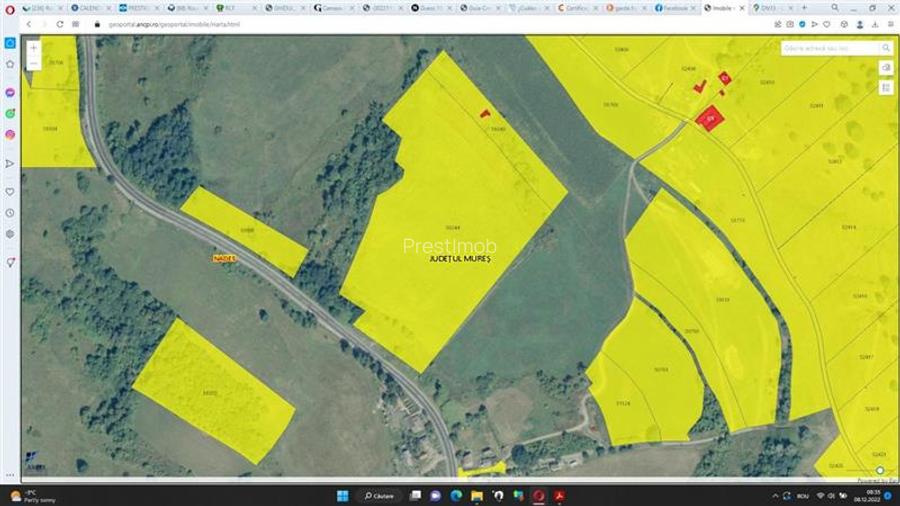Open My Flow arrow icon in sidebar
Screen dimensions: 900x506
coord(10,164)
